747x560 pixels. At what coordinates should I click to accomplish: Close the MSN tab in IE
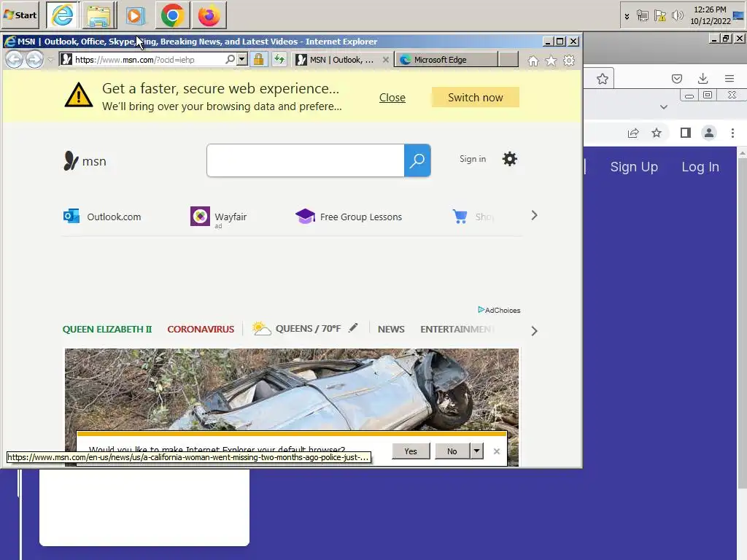point(385,60)
